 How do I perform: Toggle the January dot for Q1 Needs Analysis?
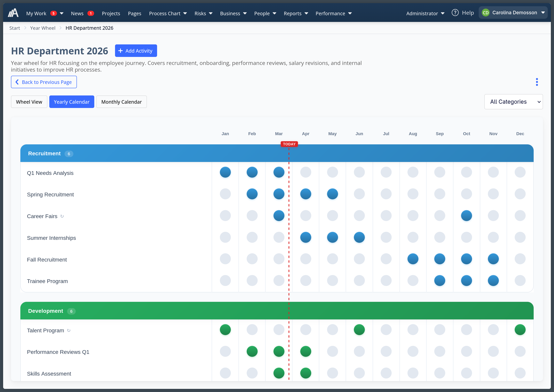225,172
